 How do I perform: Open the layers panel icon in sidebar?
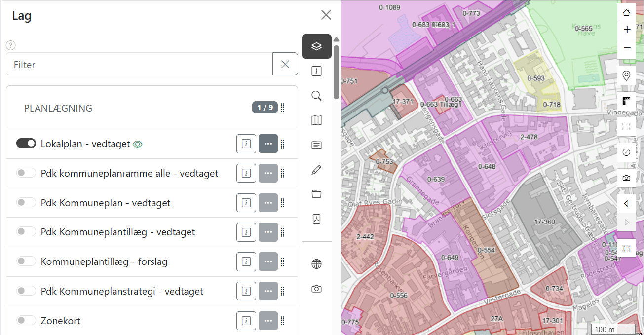316,46
